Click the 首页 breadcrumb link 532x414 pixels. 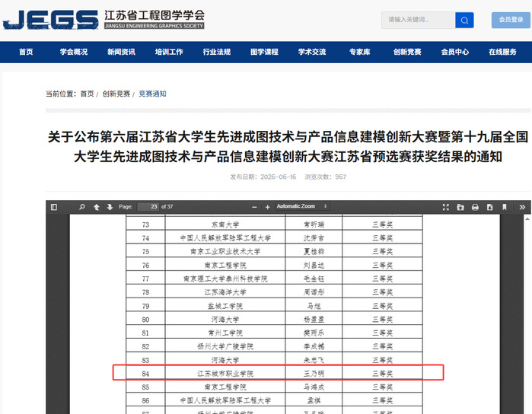(87, 94)
